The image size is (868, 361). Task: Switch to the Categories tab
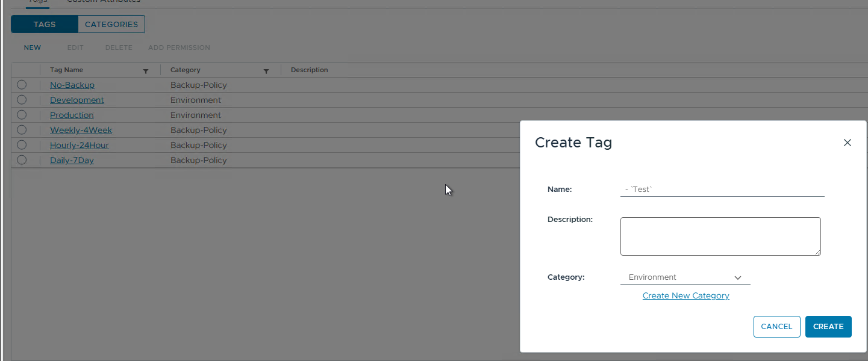coord(111,24)
